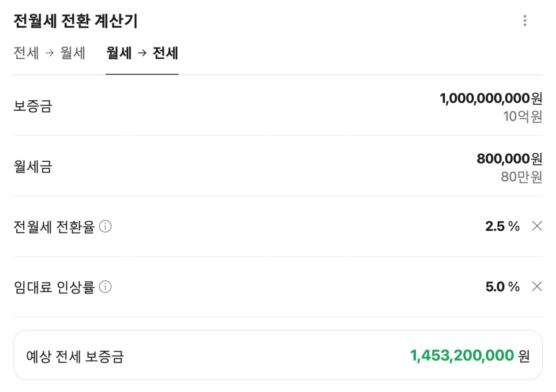Viewport: 556px width, 392px height.
Task: Open the more options three-dot menu
Action: (525, 21)
